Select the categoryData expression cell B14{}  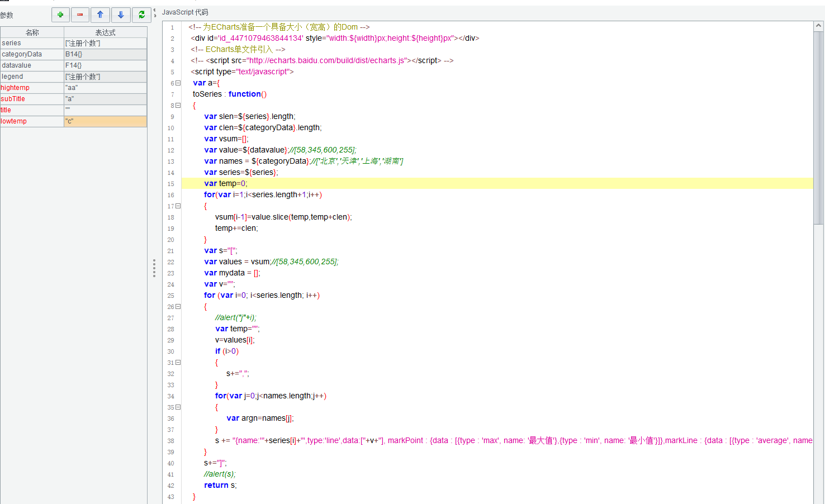tap(105, 54)
